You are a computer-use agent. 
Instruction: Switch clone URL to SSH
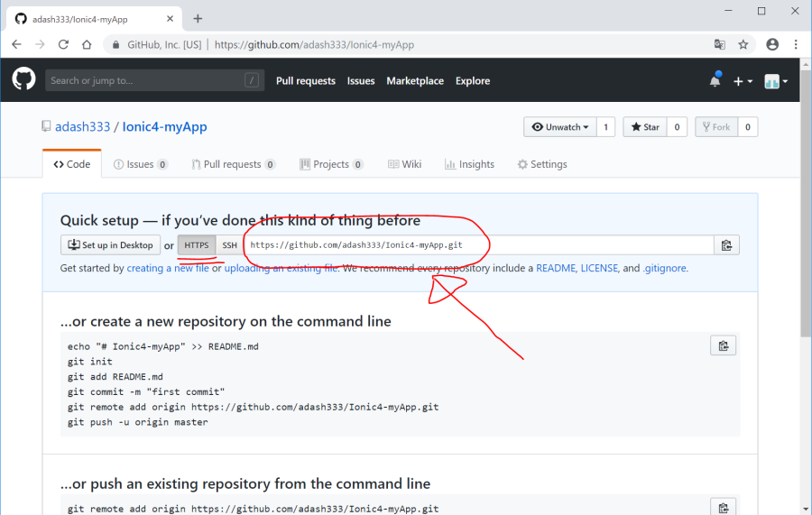click(x=230, y=245)
